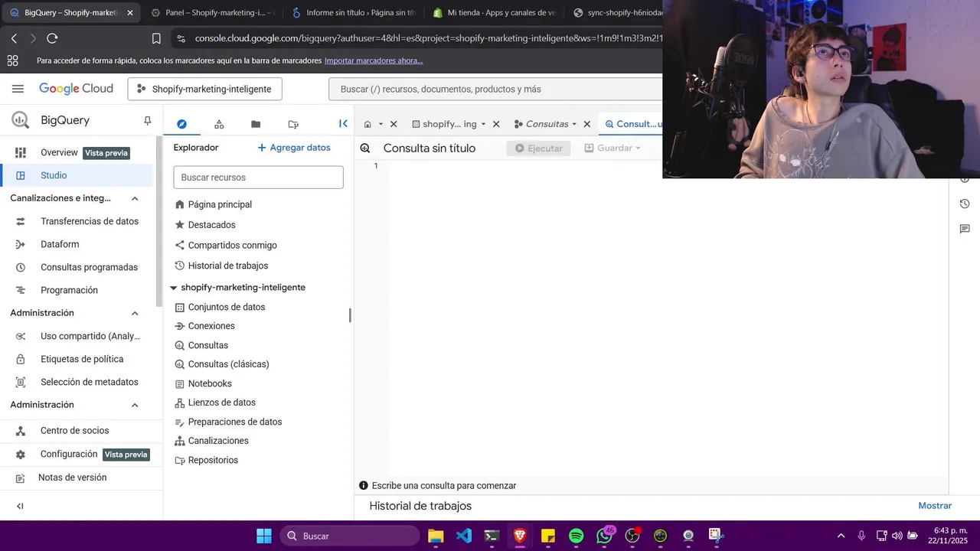Open the browser apps grid icon
The image size is (980, 551).
pyautogui.click(x=12, y=60)
